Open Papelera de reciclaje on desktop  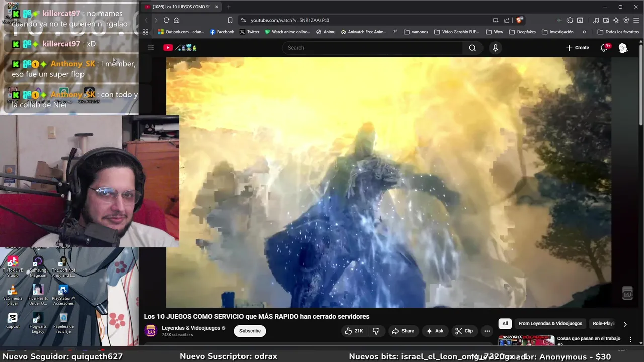(x=63, y=323)
